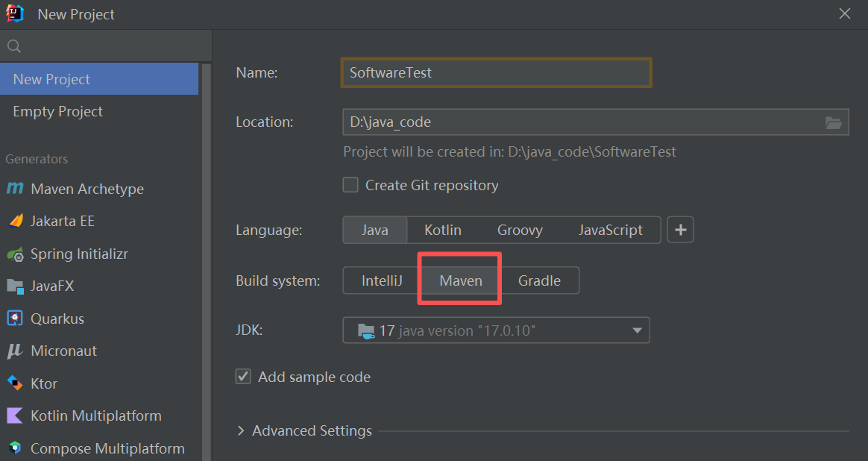
Task: Click the Spring Initializr leaf icon
Action: point(15,254)
